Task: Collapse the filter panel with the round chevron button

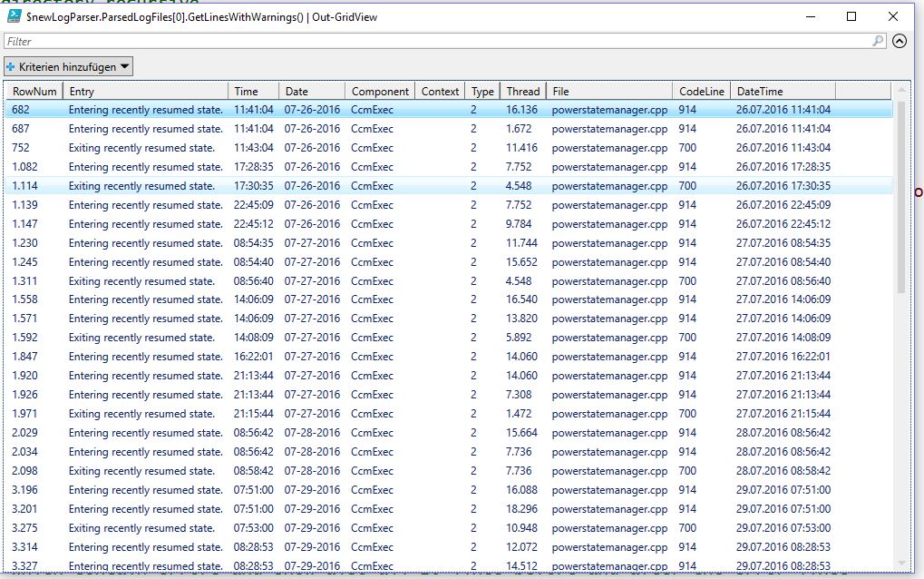Action: click(x=900, y=41)
